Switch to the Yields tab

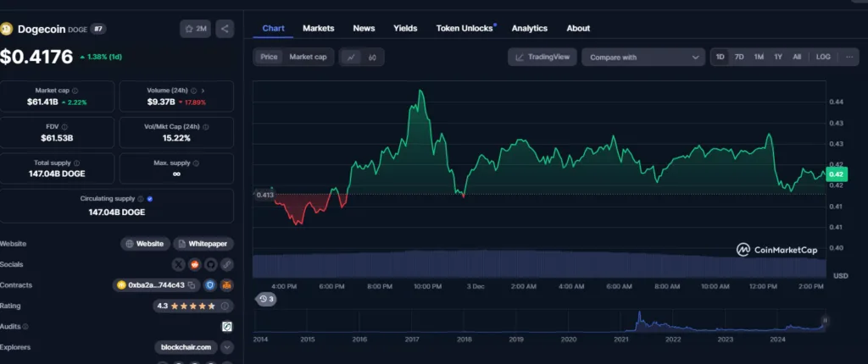tap(405, 28)
